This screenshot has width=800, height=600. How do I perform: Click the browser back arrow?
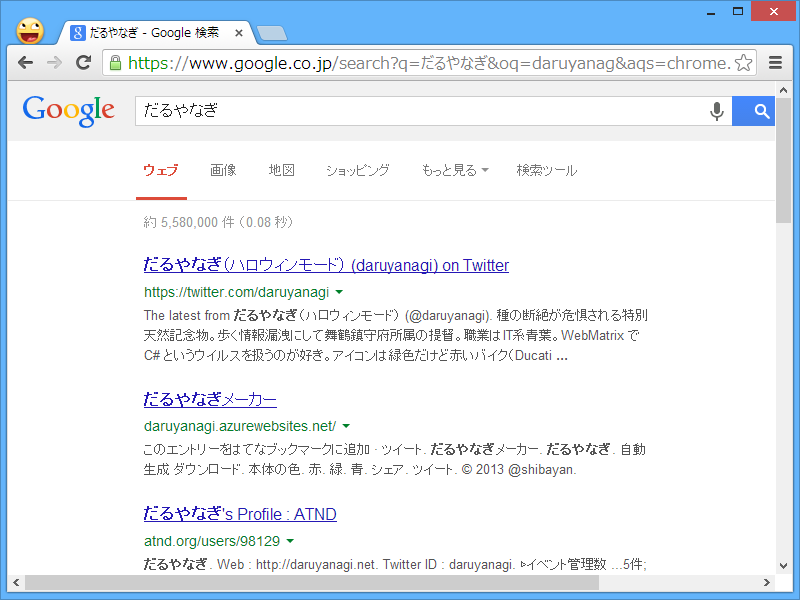[25, 63]
